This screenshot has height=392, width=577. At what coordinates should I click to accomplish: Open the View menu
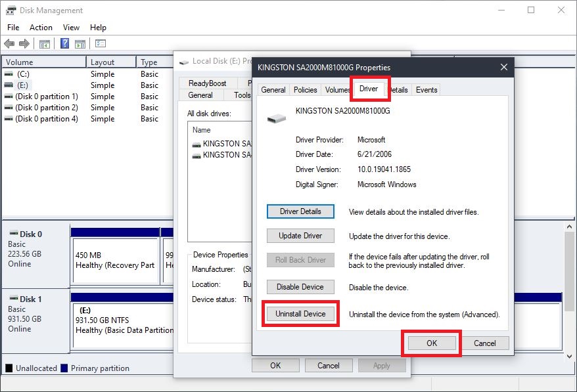70,27
